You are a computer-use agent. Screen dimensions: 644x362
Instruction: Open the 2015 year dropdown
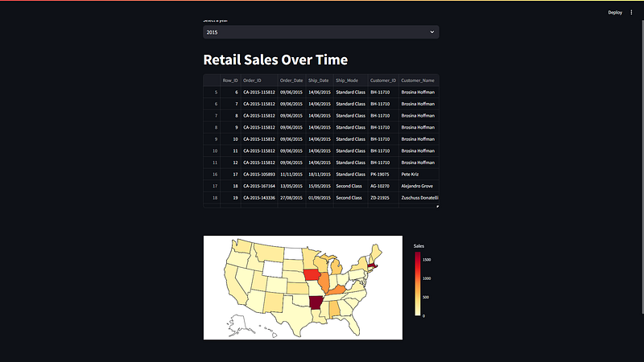[x=320, y=32]
